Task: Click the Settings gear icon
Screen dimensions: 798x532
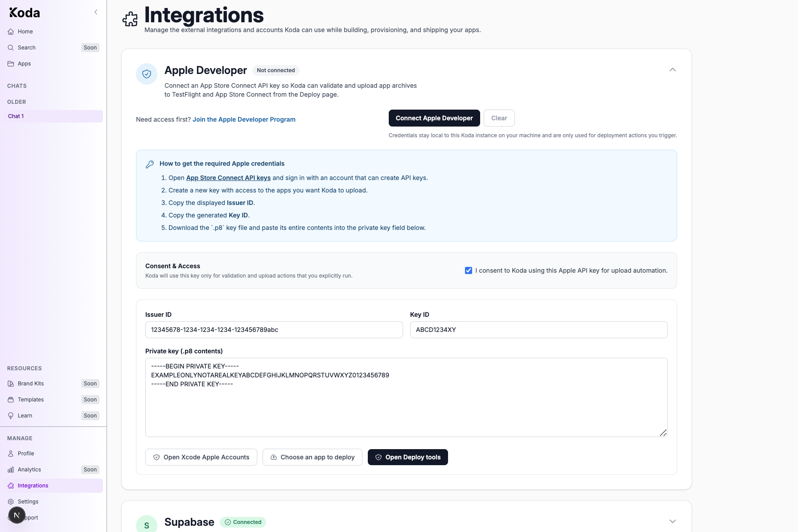Action: pyautogui.click(x=11, y=502)
